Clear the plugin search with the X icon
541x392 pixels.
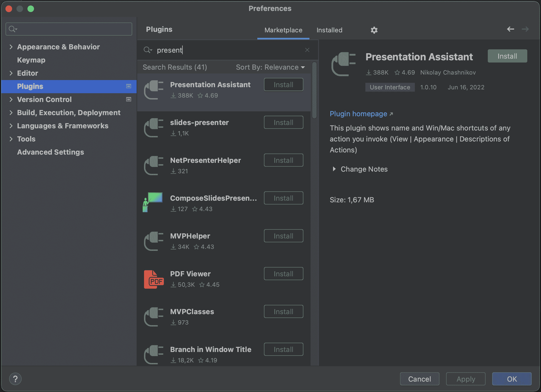(x=307, y=50)
